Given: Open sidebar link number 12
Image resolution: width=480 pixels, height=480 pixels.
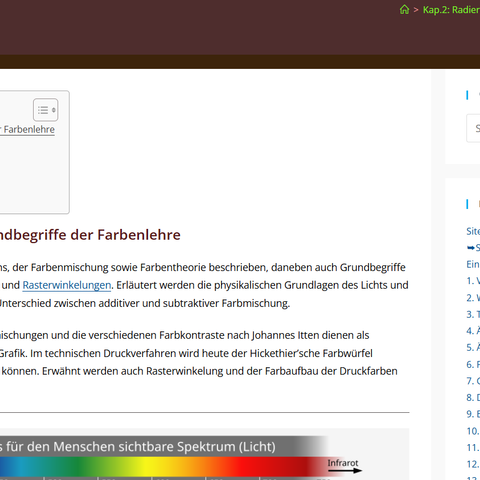Looking at the screenshot, I should [x=473, y=464].
